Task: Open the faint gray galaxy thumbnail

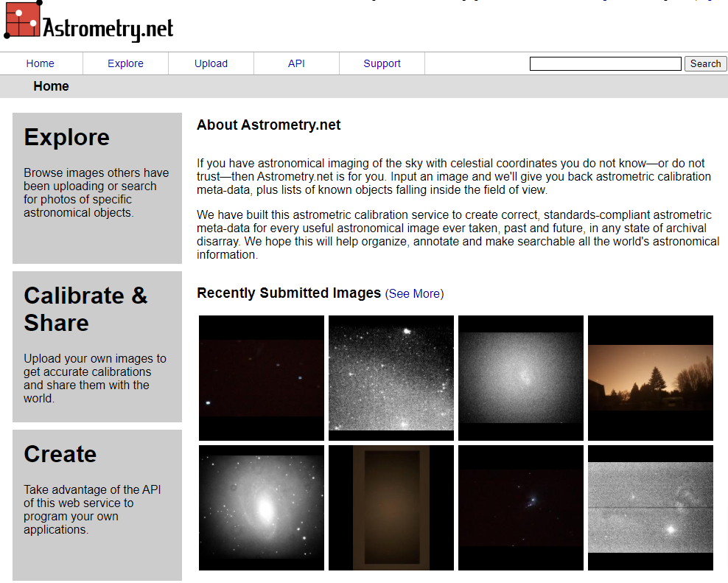Action: pos(521,378)
